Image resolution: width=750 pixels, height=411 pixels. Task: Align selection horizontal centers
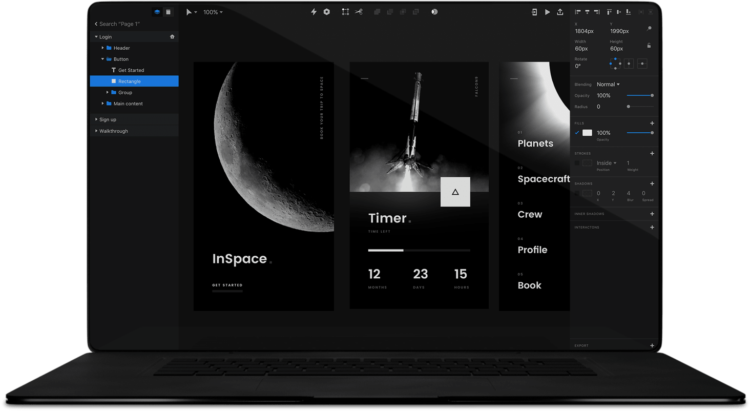coord(587,12)
